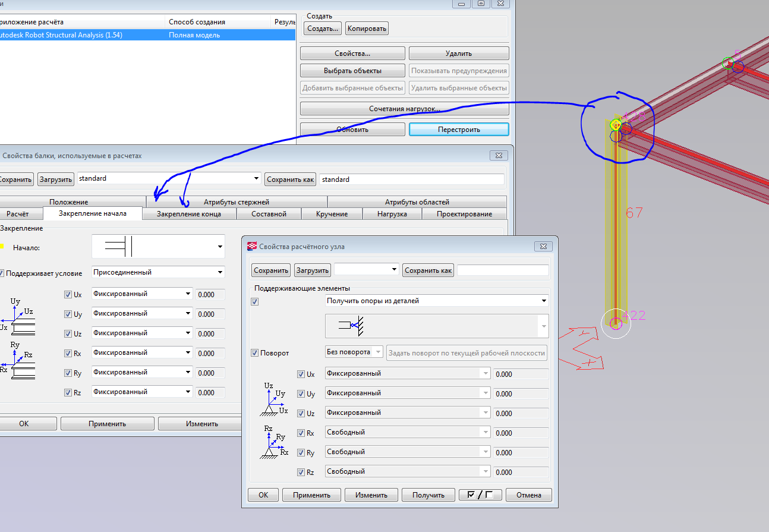
Task: Click the yellow start marker beside Начало
Action: click(2, 245)
